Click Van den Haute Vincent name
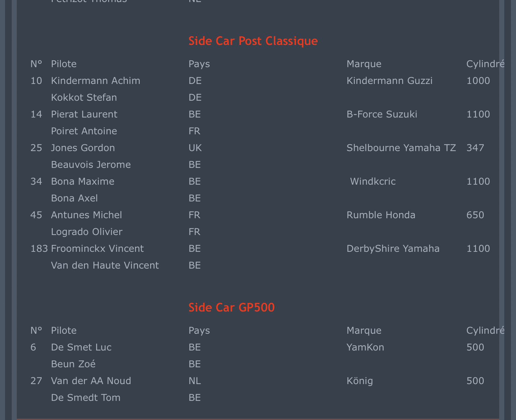The width and height of the screenshot is (516, 420). pyautogui.click(x=105, y=266)
